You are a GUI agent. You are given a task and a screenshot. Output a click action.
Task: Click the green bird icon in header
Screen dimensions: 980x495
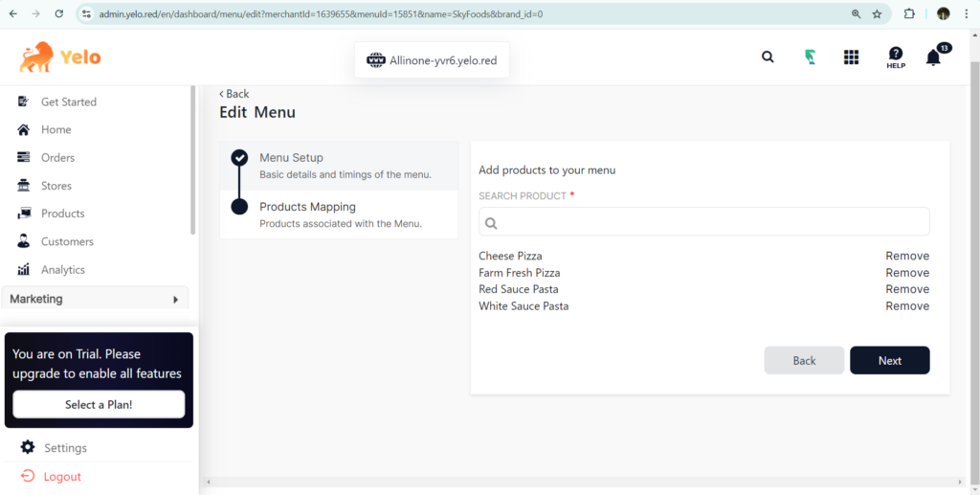(x=810, y=56)
